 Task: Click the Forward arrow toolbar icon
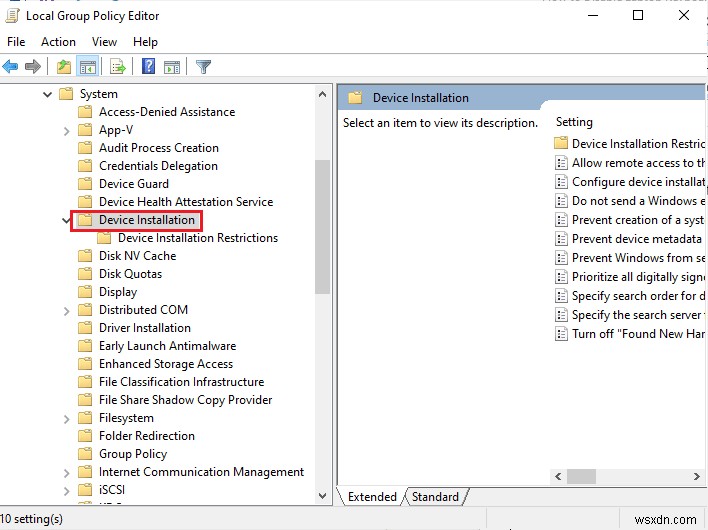(33, 67)
